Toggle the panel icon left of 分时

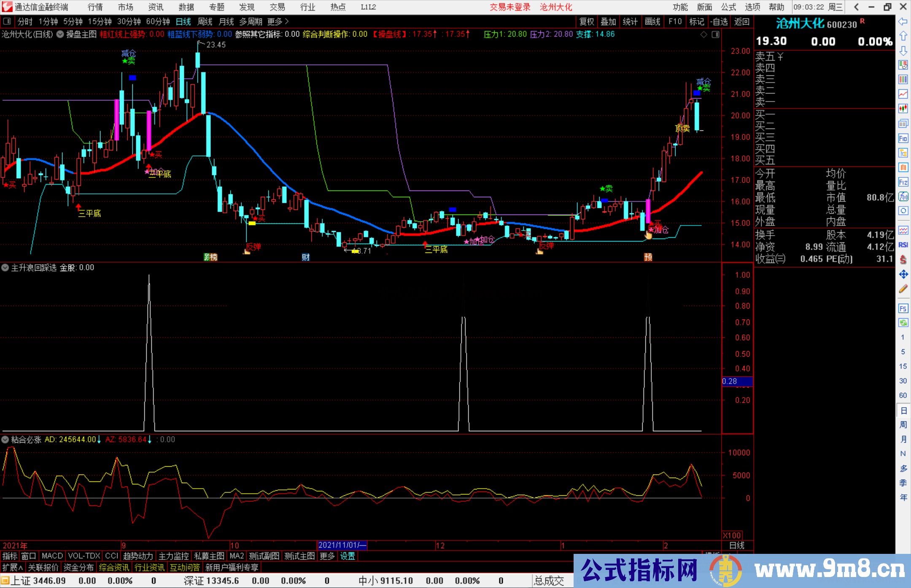[7, 21]
